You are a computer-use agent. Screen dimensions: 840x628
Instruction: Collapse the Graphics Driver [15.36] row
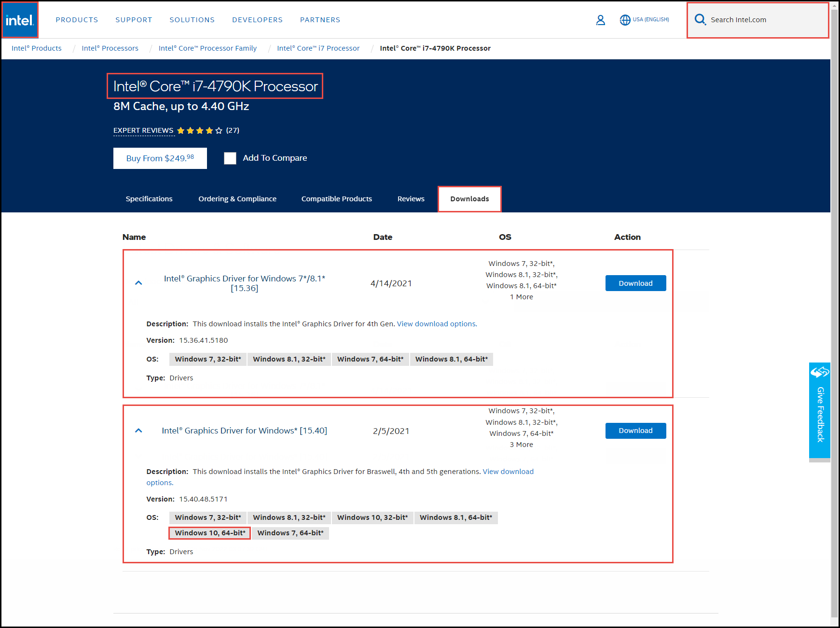click(138, 283)
